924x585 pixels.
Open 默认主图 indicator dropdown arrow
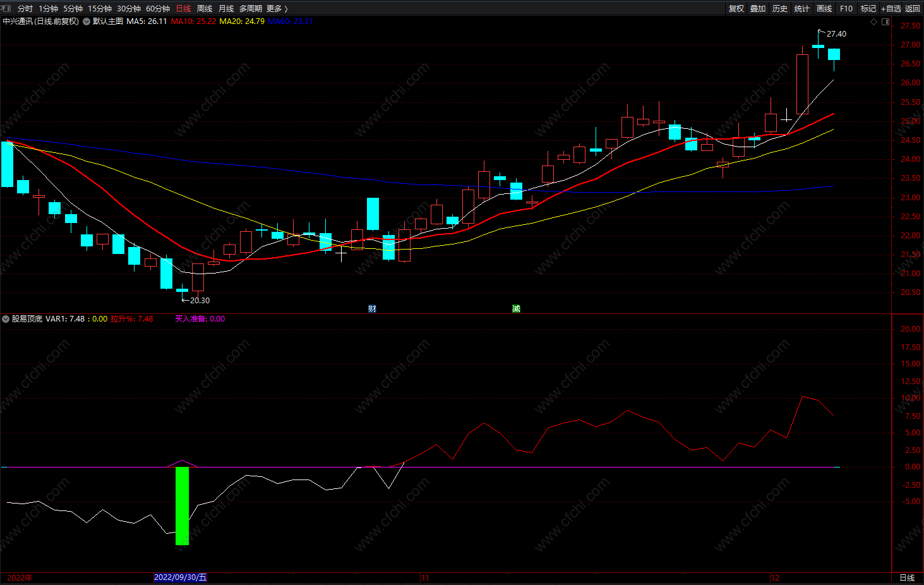coord(87,21)
